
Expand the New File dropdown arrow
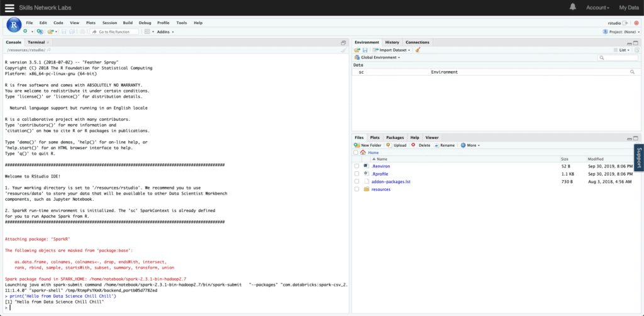(32, 31)
